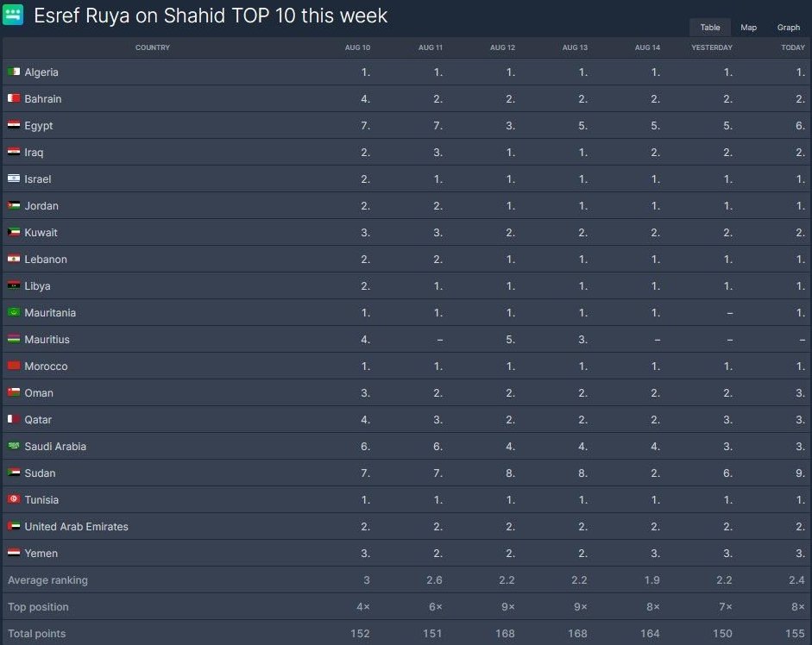Click the Saudi Arabia flag icon

[x=14, y=447]
